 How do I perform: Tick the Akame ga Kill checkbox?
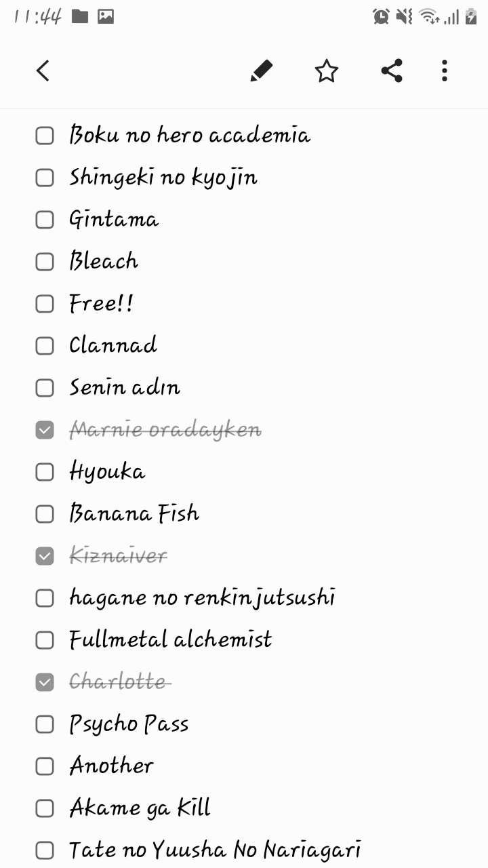click(45, 808)
